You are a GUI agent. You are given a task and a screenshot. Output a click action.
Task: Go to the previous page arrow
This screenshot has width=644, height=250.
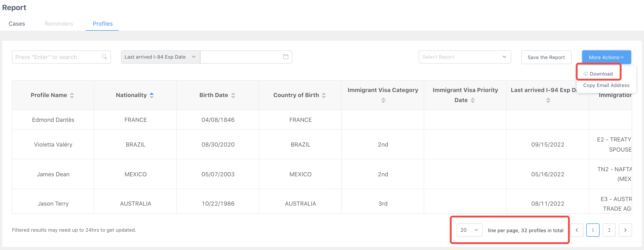pyautogui.click(x=577, y=230)
